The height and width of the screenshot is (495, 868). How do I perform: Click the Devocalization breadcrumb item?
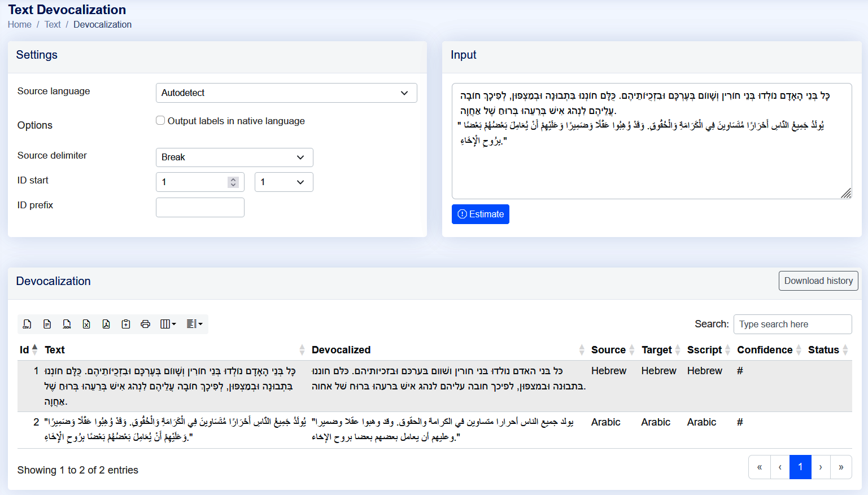102,24
